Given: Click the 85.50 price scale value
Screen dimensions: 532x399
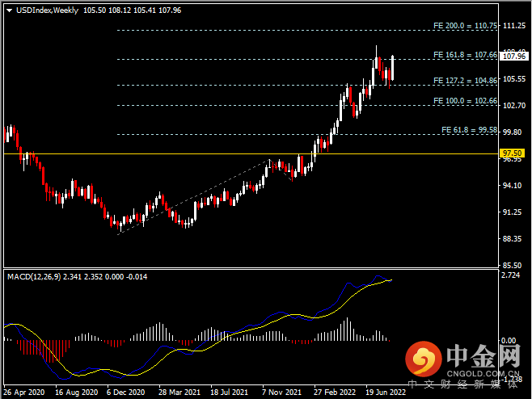Looking at the screenshot, I should [x=513, y=266].
